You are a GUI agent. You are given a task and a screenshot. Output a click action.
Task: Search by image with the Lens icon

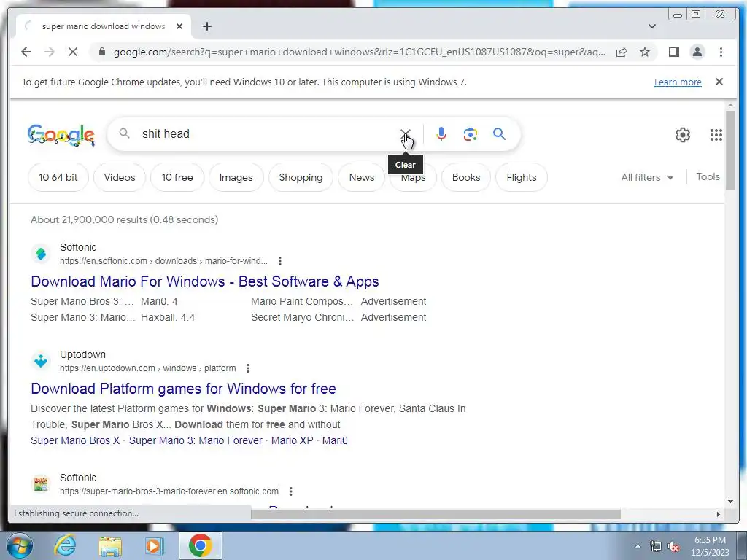(x=471, y=134)
